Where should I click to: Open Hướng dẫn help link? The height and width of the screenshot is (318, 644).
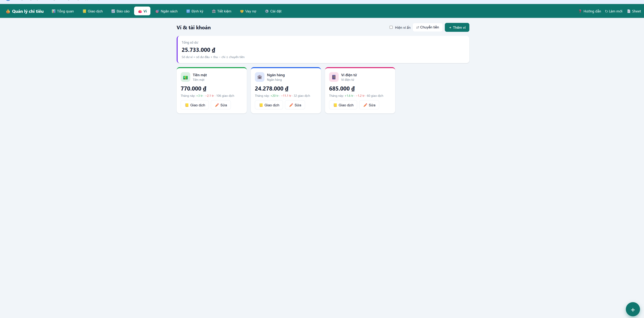(x=589, y=11)
